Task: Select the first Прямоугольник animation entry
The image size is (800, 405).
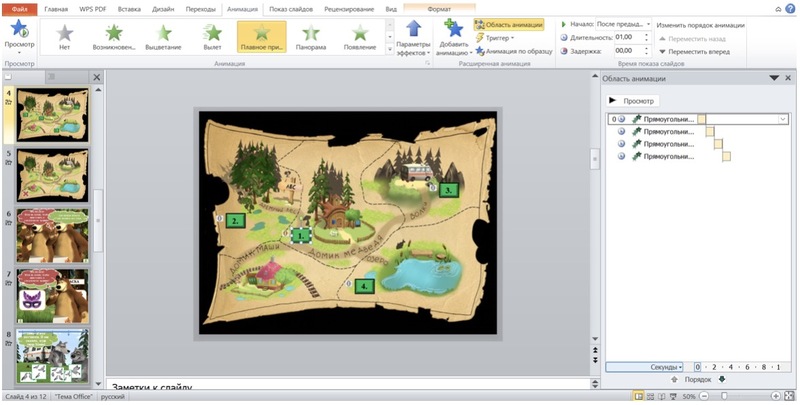Action: (697, 119)
